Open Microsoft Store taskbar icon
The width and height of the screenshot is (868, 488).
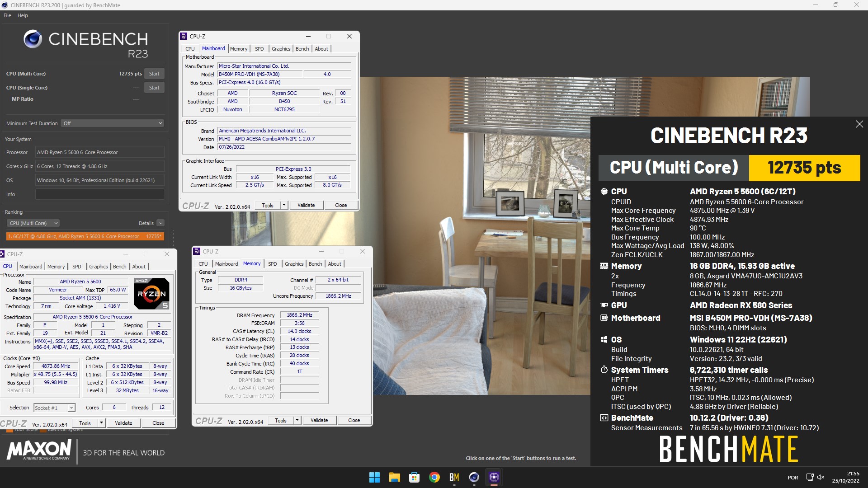coord(414,477)
